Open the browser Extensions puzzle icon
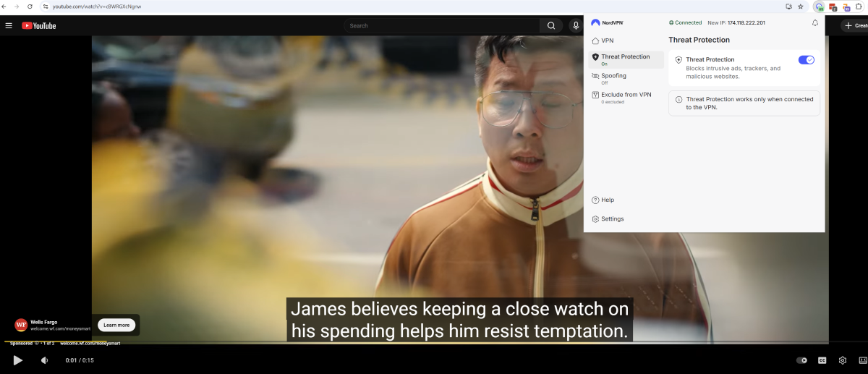Viewport: 868px width, 374px height. point(860,7)
